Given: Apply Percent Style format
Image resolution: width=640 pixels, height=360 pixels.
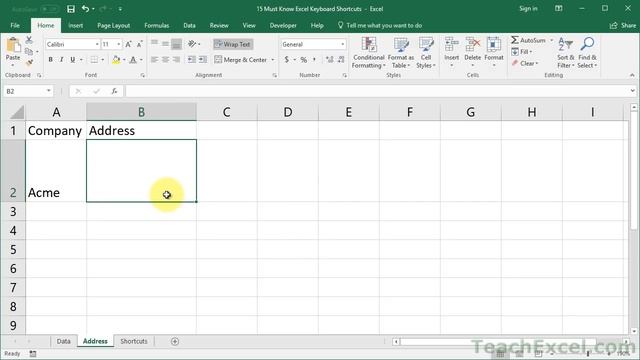Looking at the screenshot, I should (x=304, y=60).
